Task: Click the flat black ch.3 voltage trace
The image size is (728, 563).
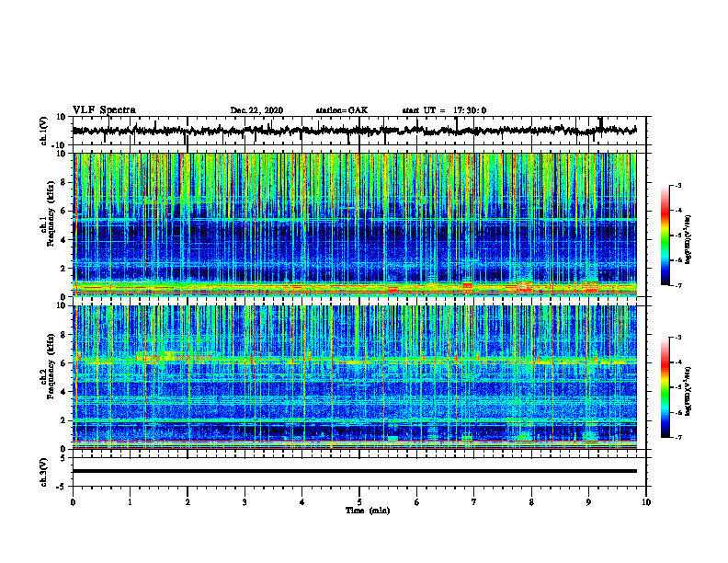Action: click(x=354, y=471)
